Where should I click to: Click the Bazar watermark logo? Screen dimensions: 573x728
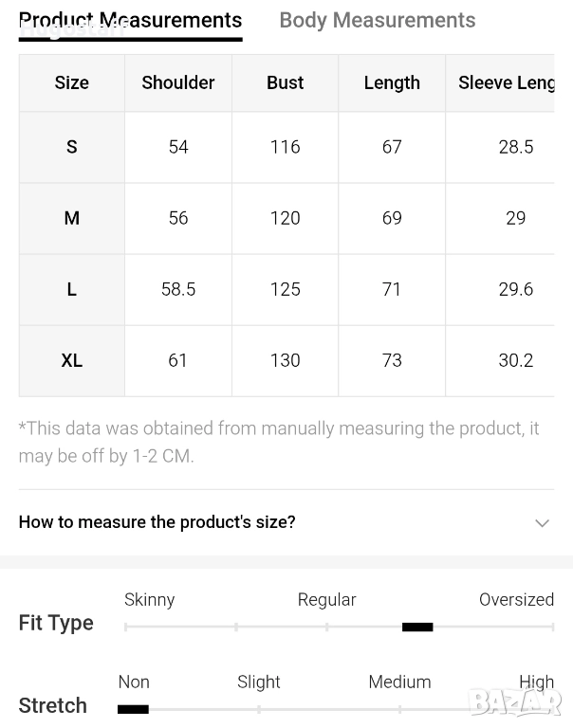click(515, 702)
